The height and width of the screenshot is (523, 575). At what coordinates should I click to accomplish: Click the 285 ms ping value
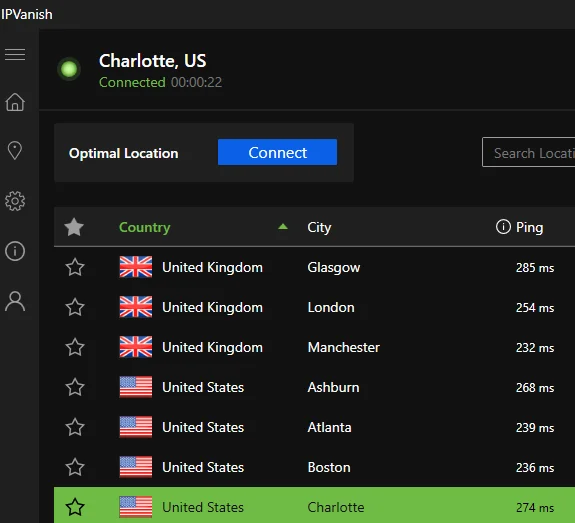[535, 268]
